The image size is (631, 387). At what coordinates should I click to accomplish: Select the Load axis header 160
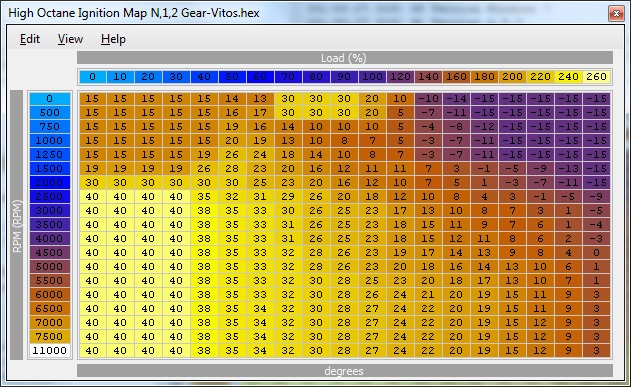pyautogui.click(x=456, y=76)
